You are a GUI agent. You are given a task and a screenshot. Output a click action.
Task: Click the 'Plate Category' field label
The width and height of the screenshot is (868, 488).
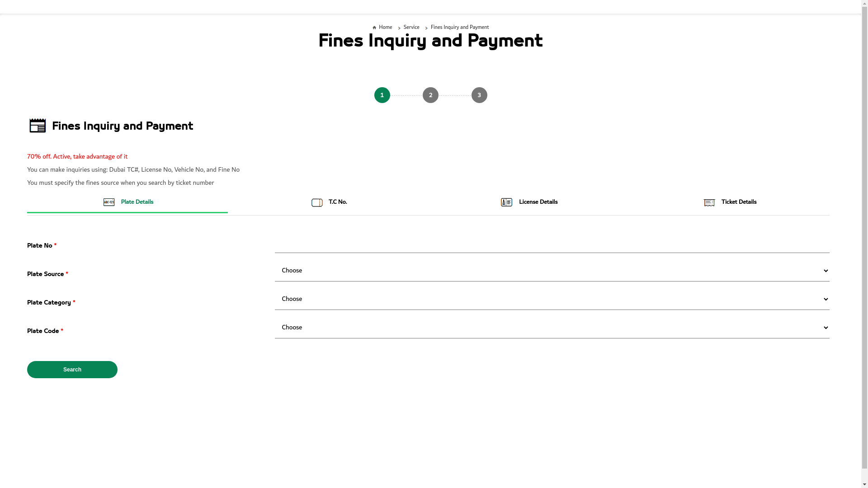(51, 303)
